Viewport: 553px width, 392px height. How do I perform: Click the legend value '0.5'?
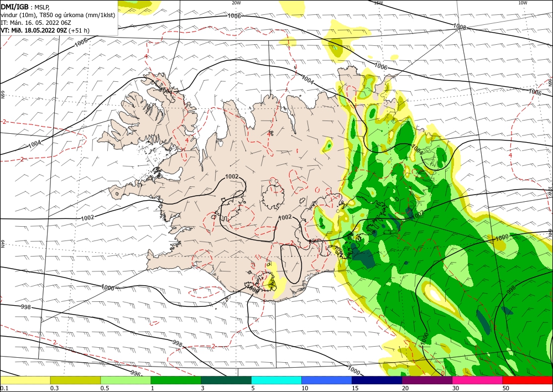(x=105, y=388)
